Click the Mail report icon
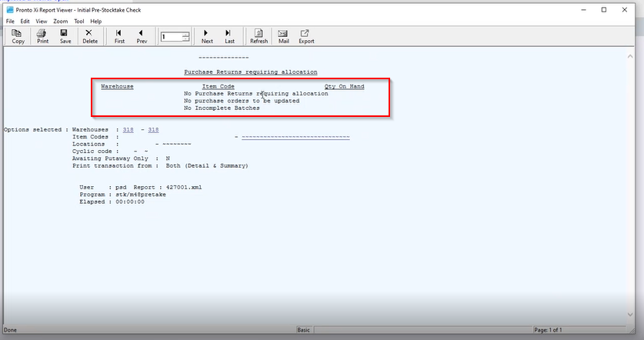644x340 pixels. click(x=283, y=36)
